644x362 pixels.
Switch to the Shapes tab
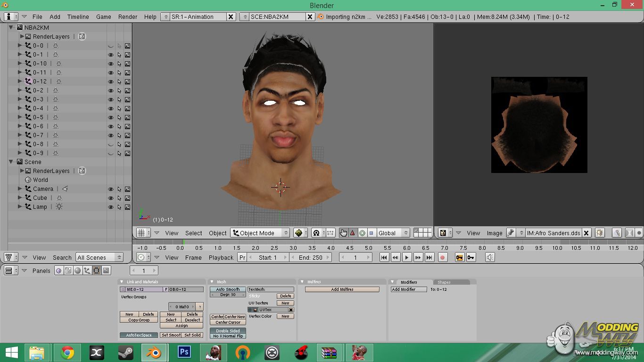444,282
